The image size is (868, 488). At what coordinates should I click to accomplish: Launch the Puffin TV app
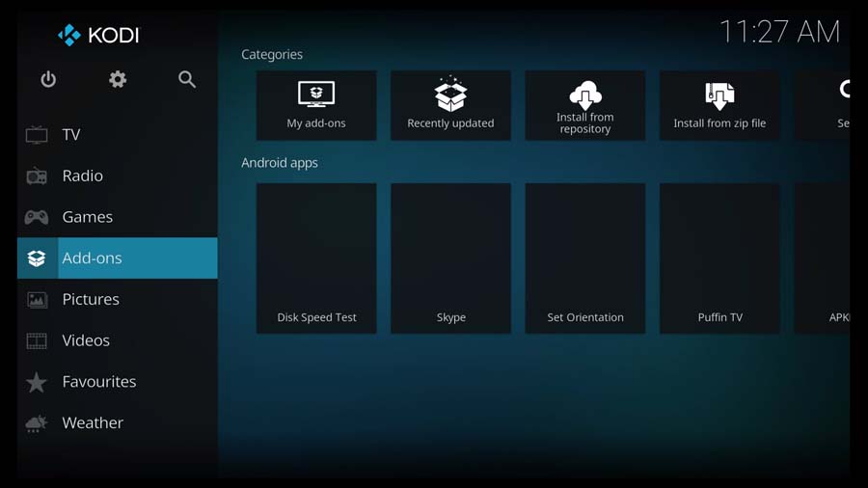pos(719,258)
